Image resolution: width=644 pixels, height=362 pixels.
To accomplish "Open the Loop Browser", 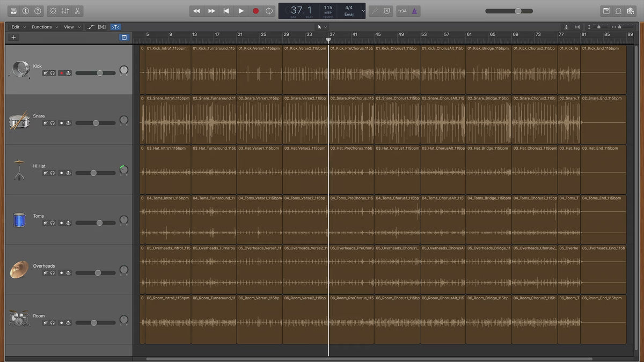I will (x=618, y=11).
